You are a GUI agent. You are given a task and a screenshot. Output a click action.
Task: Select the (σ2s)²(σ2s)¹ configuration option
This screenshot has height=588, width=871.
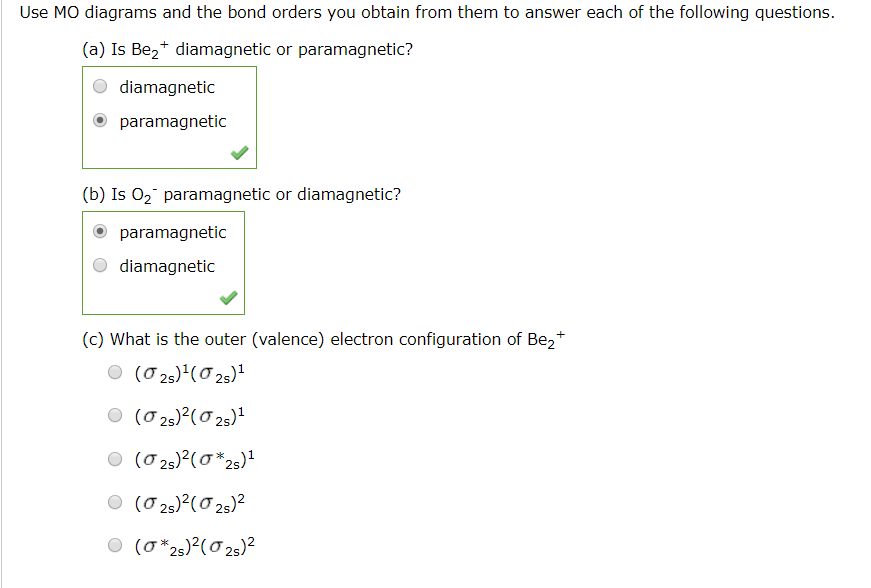point(115,415)
